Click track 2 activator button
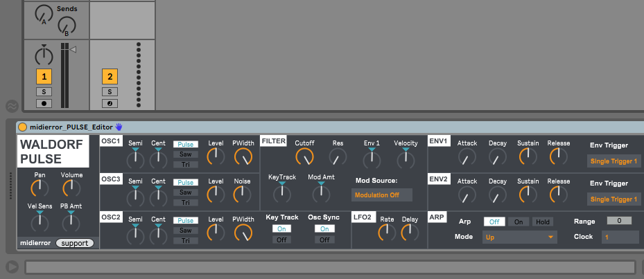The width and height of the screenshot is (644, 279). [x=110, y=76]
